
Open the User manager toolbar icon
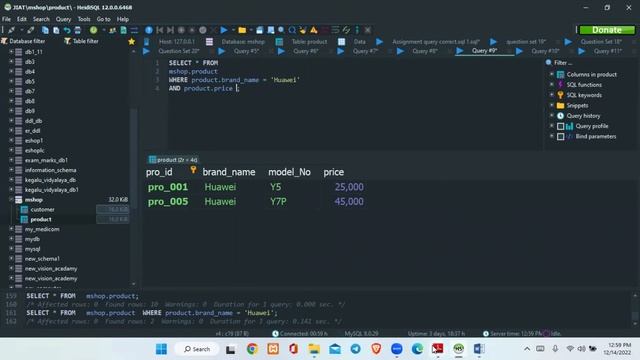click(x=112, y=30)
